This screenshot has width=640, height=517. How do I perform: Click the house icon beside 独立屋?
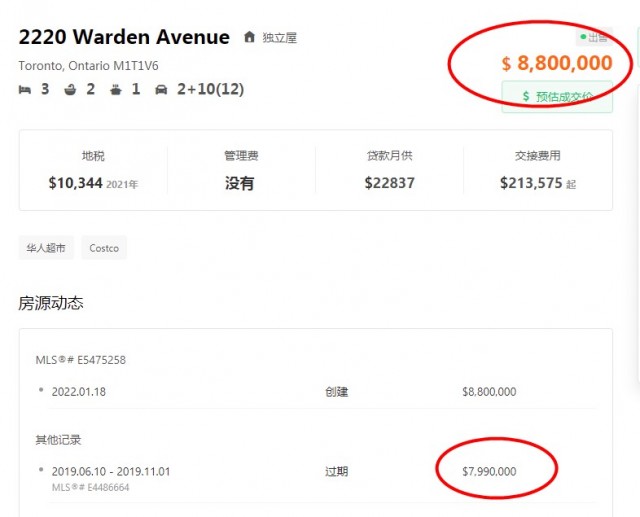click(249, 38)
